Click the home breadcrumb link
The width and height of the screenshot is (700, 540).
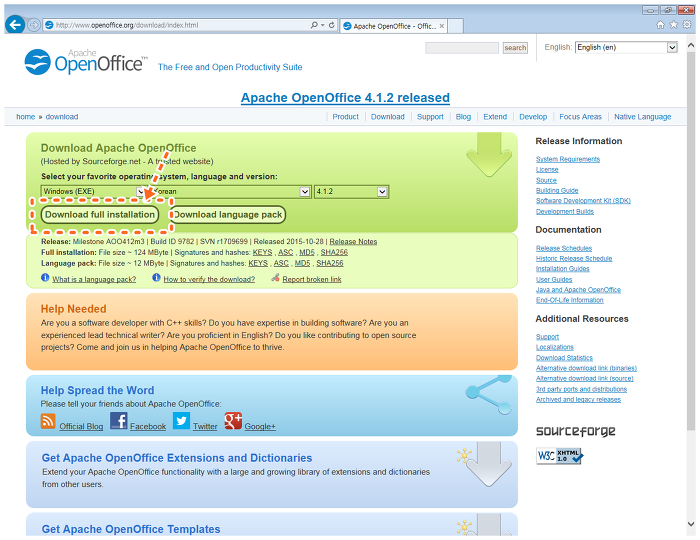click(25, 117)
